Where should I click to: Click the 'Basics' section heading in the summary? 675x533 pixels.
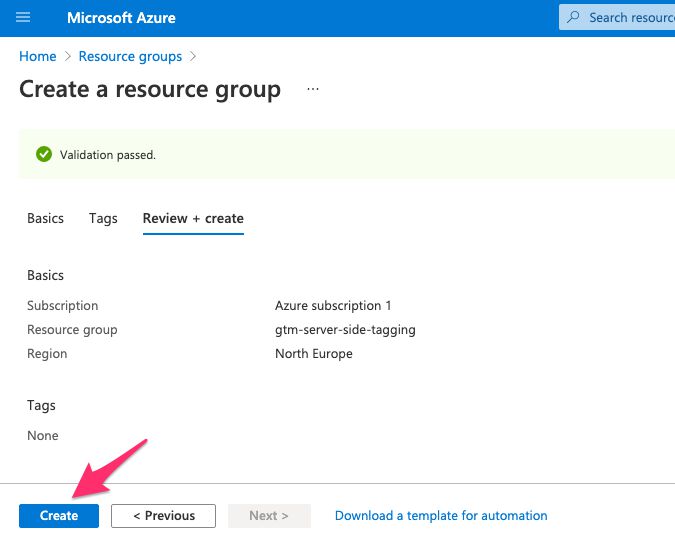pyautogui.click(x=45, y=276)
